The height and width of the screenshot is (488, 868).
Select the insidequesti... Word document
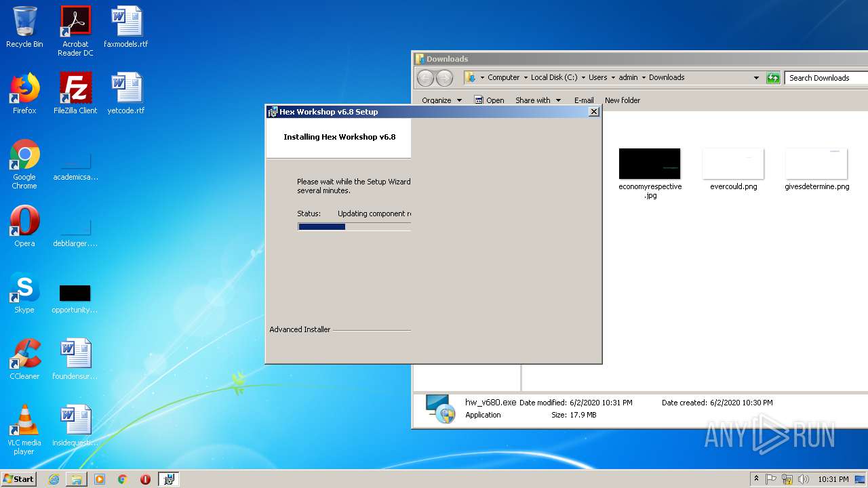click(75, 426)
